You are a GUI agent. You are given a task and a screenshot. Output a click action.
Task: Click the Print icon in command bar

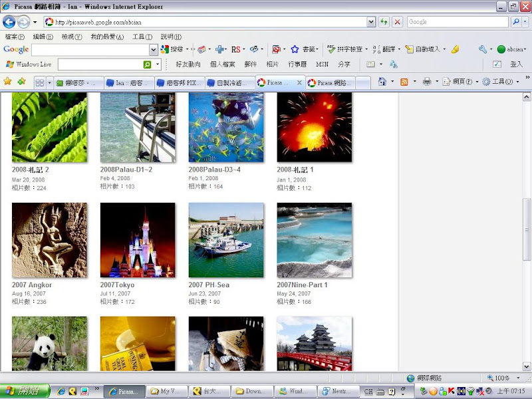point(427,82)
